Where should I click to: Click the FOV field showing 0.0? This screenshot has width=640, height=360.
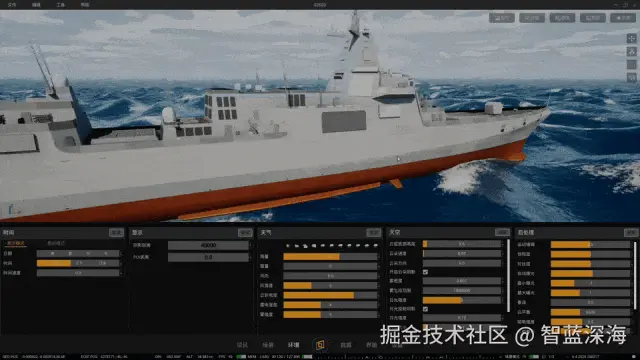coord(208,257)
